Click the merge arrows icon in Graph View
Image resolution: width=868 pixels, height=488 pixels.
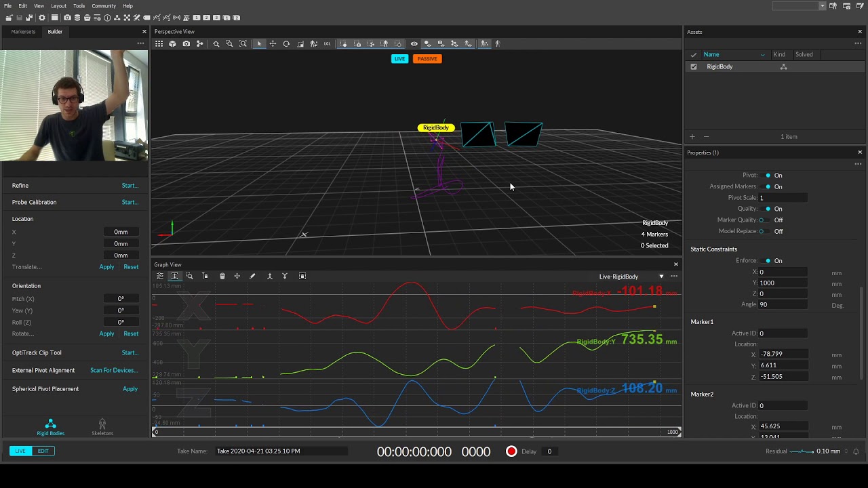pos(269,276)
